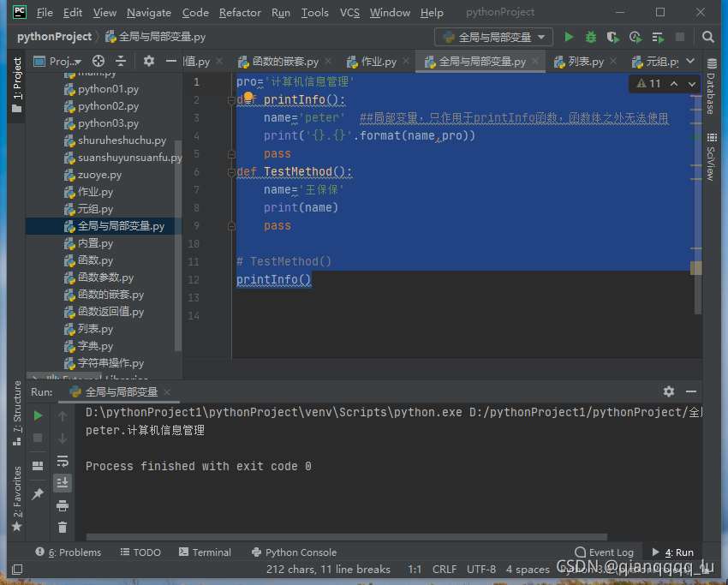The image size is (728, 585).
Task: Open Search Everywhere via the magnifier icon
Action: 708,37
